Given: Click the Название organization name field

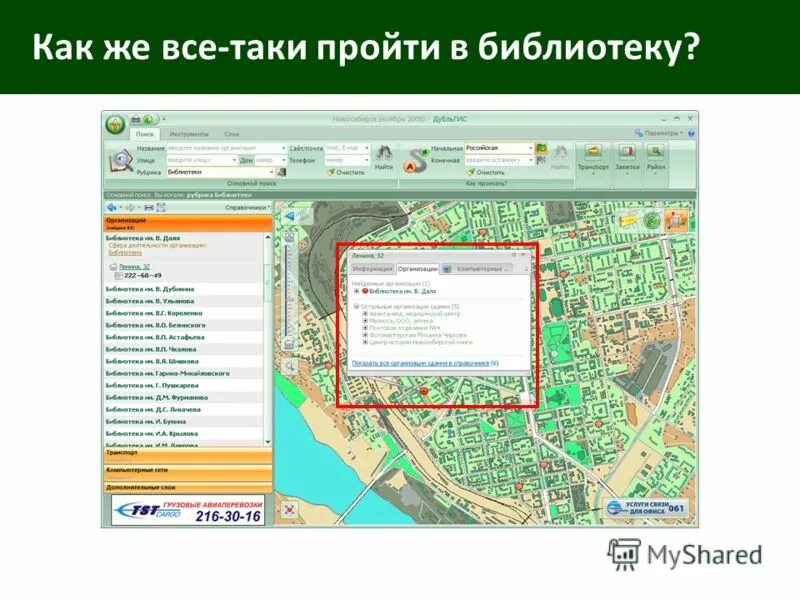Looking at the screenshot, I should click(x=227, y=148).
